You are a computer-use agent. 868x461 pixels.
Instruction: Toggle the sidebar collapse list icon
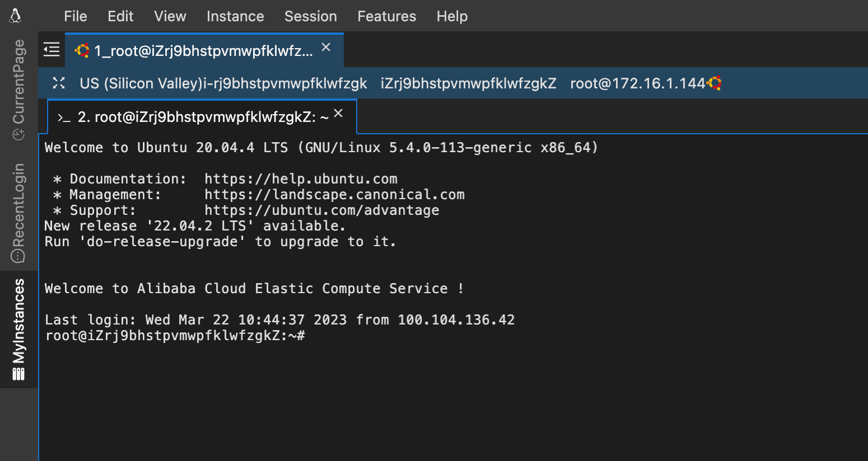point(52,49)
